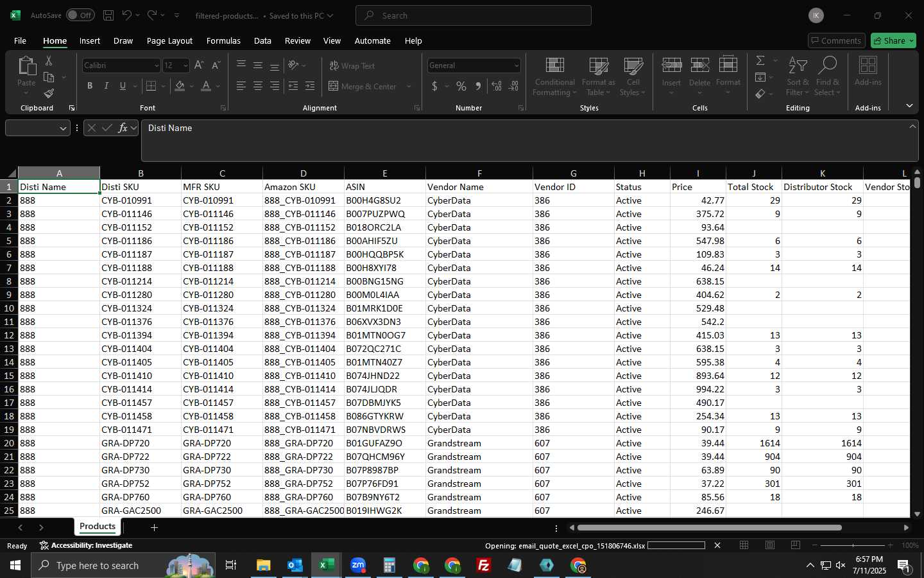Open Zoom from the taskbar
The image size is (924, 578).
point(358,565)
